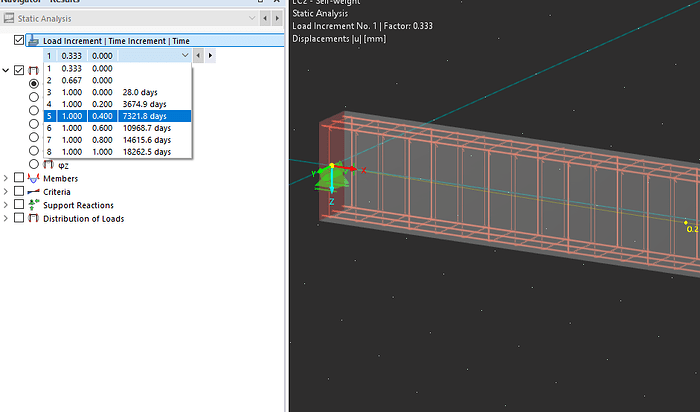Screen dimensions: 700x412
Task: Select the second radio button below selected
Action: click(34, 110)
